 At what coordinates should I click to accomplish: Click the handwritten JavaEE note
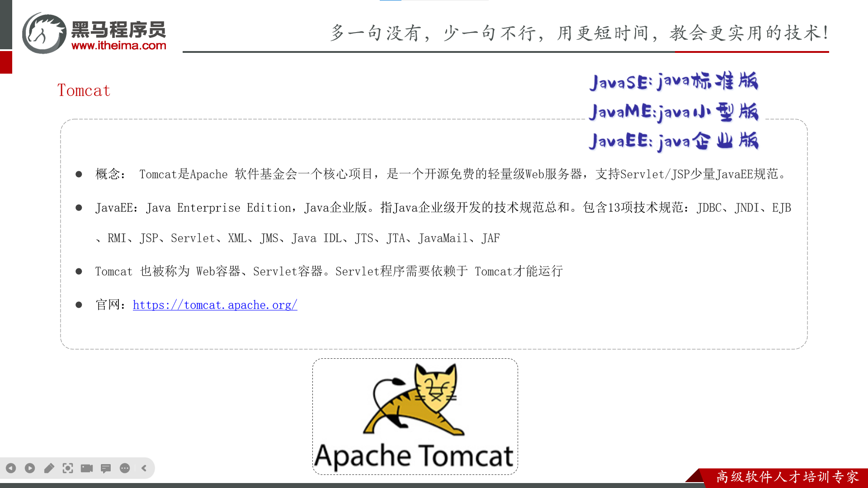point(674,141)
